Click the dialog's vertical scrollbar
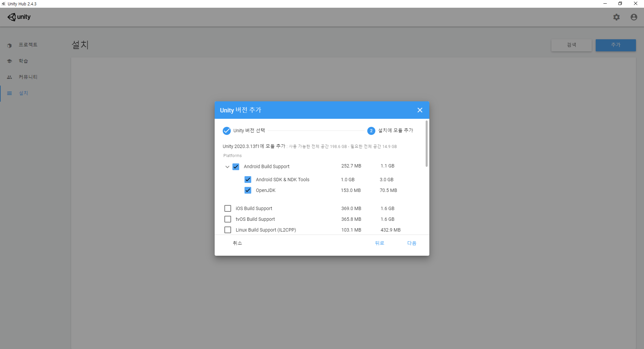Viewport: 644px width, 349px height. tap(427, 144)
